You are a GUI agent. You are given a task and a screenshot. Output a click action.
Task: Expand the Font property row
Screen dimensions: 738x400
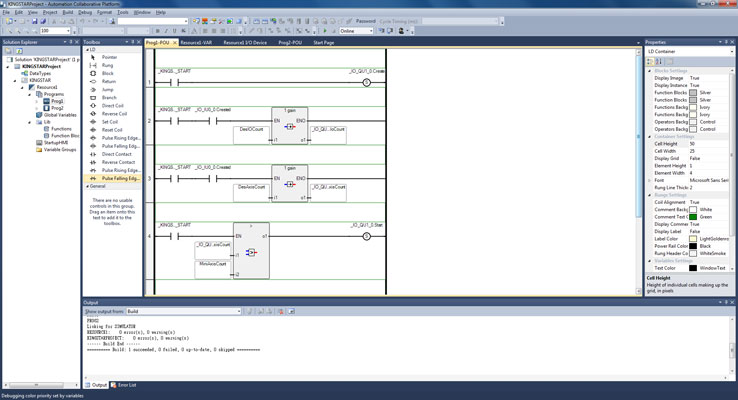pos(650,180)
